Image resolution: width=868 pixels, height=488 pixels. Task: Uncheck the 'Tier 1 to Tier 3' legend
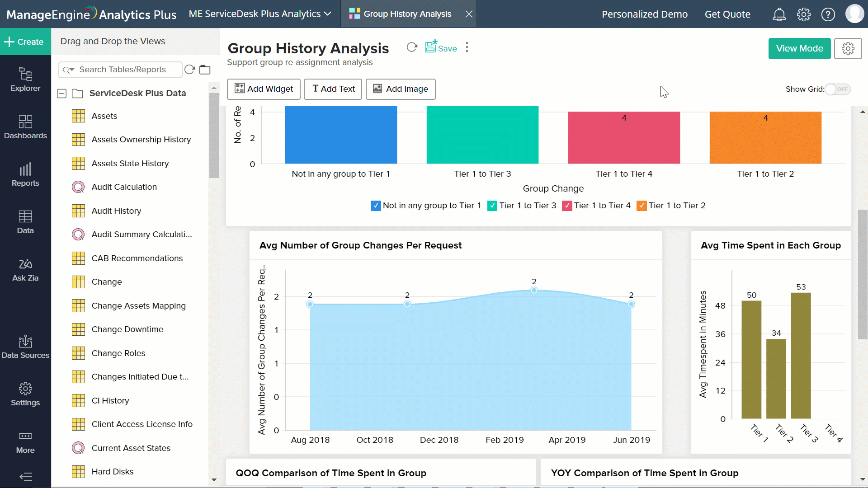[493, 206]
